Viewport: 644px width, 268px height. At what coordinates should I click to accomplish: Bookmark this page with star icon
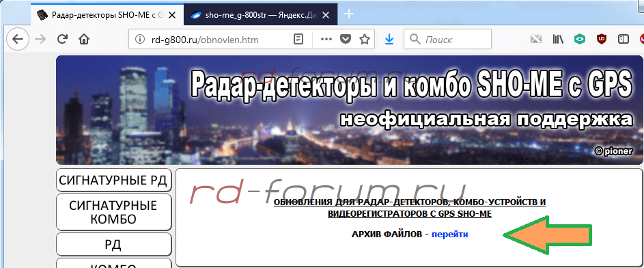[x=364, y=40]
